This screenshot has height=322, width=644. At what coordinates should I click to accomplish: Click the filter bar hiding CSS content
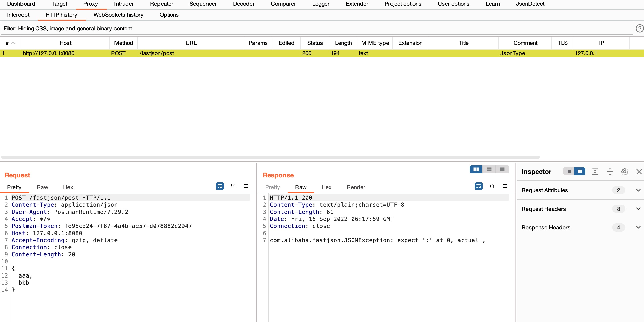[316, 28]
